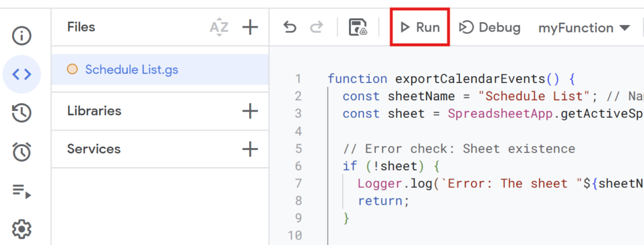This screenshot has width=644, height=245.
Task: Open the myFunction selector dropdown
Action: tap(584, 28)
